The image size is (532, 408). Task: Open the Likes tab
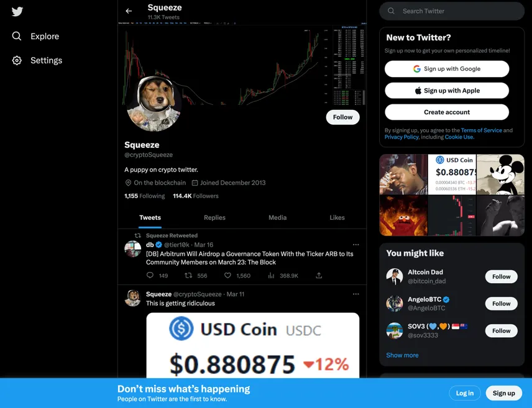point(337,218)
